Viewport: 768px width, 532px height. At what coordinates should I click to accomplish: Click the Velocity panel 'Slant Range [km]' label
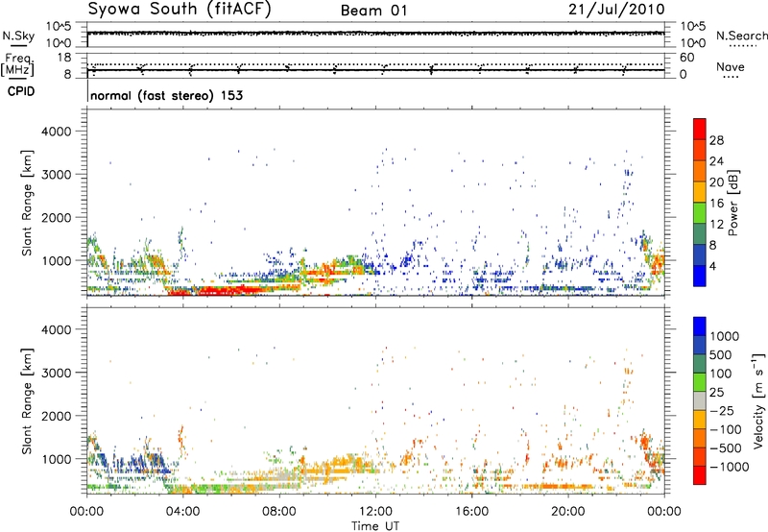click(x=27, y=401)
